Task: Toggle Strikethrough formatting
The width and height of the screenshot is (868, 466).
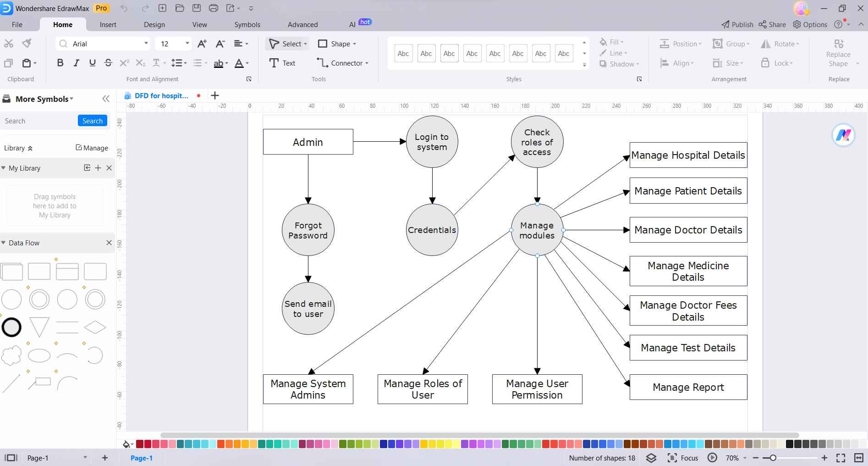Action: [108, 63]
